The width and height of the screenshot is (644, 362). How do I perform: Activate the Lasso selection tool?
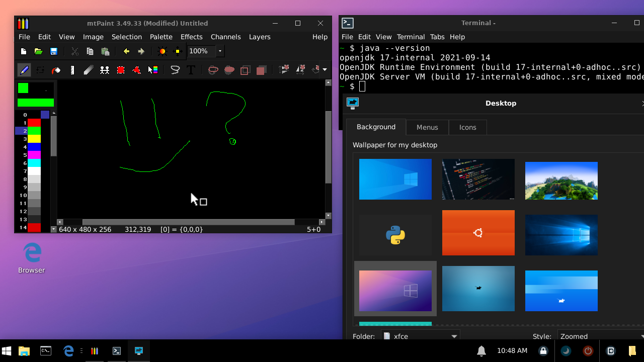pyautogui.click(x=175, y=70)
